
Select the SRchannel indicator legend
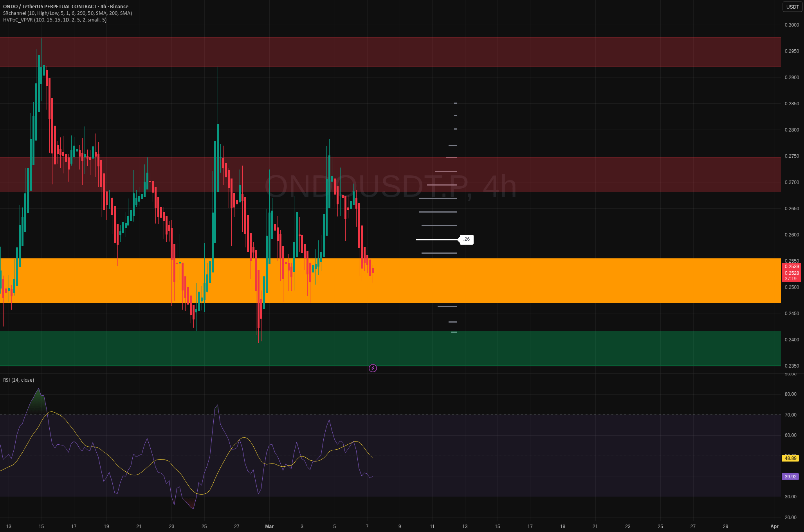click(x=67, y=13)
